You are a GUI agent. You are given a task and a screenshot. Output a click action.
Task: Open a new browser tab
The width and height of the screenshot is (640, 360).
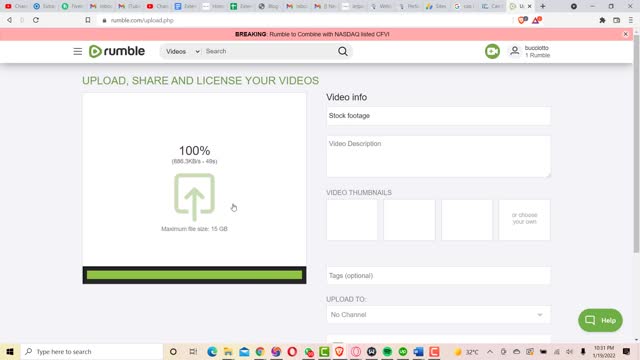coord(543,6)
